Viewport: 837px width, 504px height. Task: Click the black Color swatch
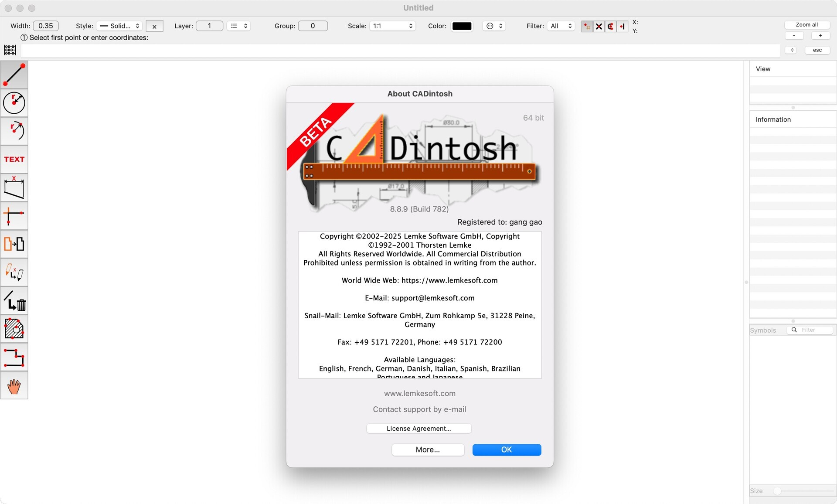(x=462, y=26)
